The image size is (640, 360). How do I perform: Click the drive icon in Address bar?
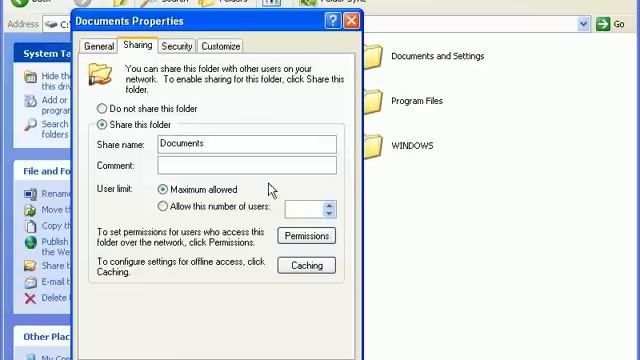point(51,24)
